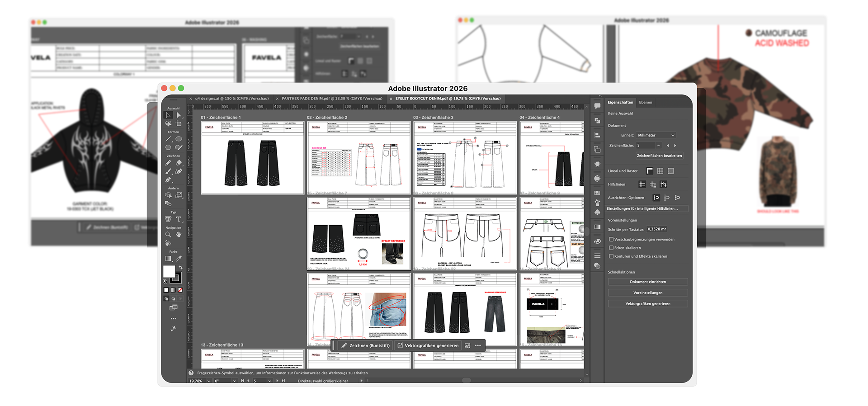This screenshot has width=868, height=406.
Task: Select the Pencil tool under Zeichnen
Action: click(168, 163)
